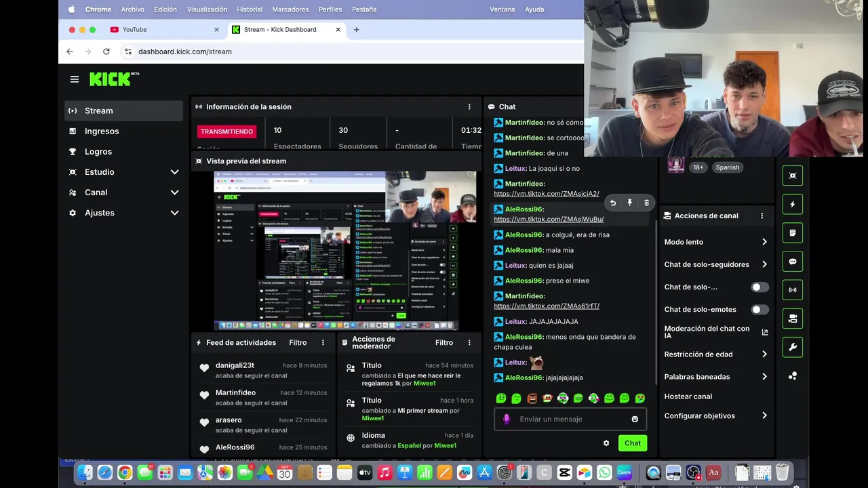
Task: Click the broadcast signal icon in right toolbar
Action: (793, 290)
